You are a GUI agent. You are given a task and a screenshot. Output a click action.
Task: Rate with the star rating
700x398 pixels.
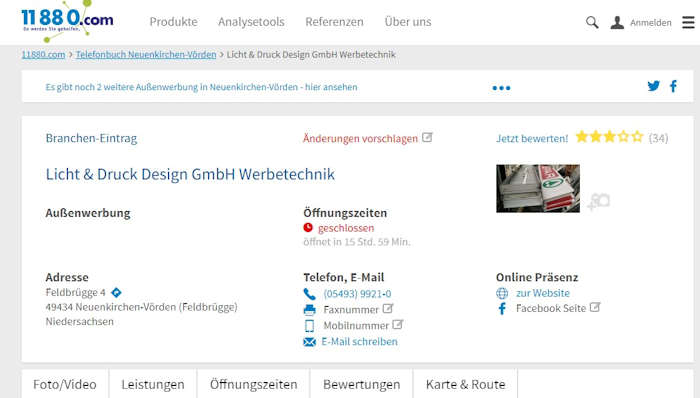(609, 137)
